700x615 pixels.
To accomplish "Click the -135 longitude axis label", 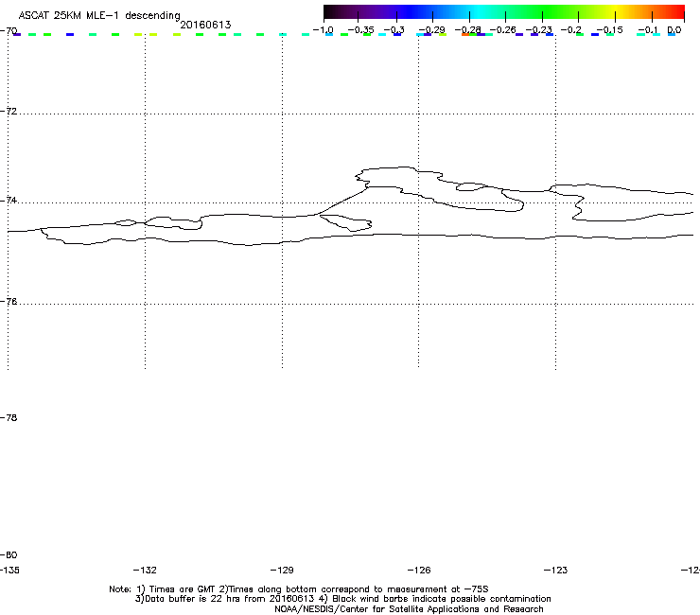I will (9, 570).
